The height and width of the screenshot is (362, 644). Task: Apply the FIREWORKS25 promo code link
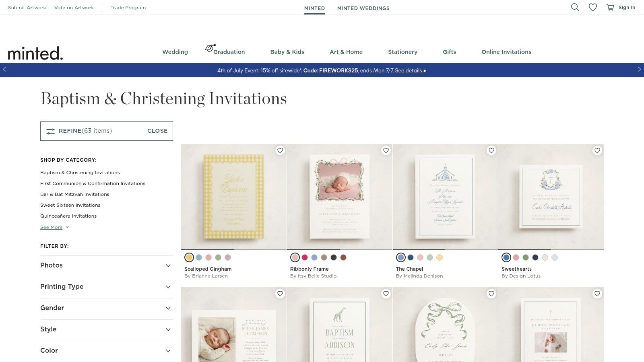[339, 70]
